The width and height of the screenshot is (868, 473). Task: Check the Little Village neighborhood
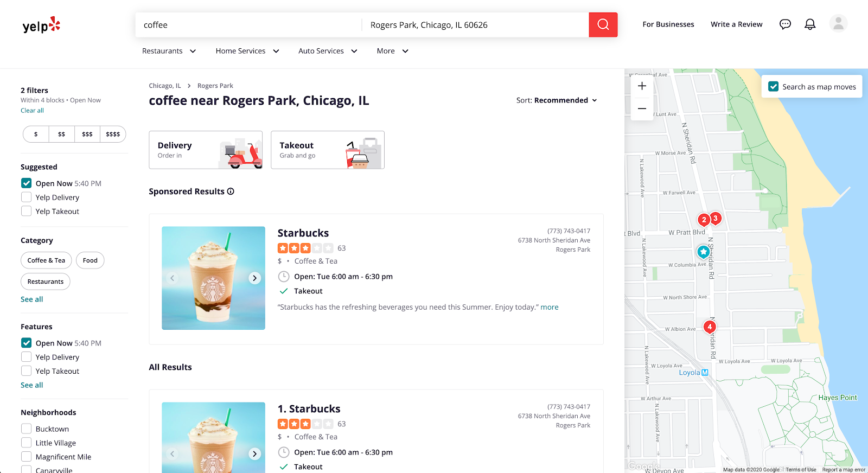(26, 443)
